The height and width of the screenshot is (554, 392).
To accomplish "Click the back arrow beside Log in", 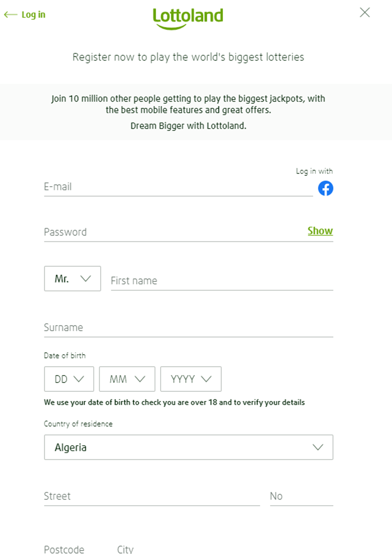I will point(10,15).
